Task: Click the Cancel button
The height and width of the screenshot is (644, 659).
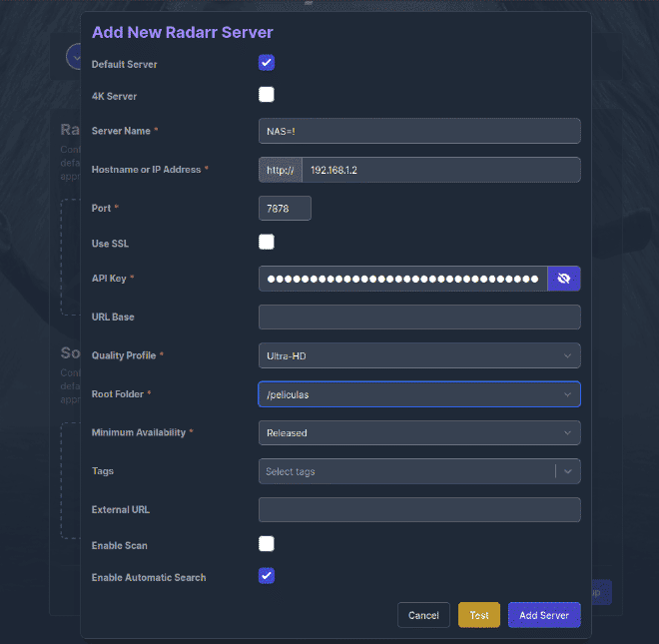Action: tap(423, 615)
